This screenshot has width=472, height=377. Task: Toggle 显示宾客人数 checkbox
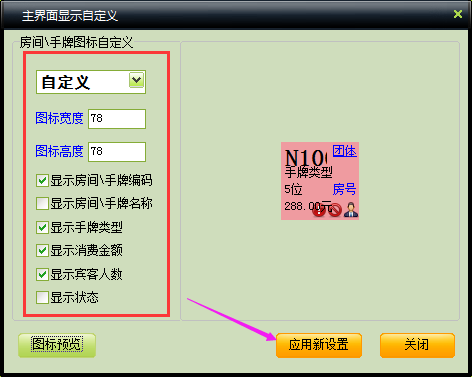42,275
